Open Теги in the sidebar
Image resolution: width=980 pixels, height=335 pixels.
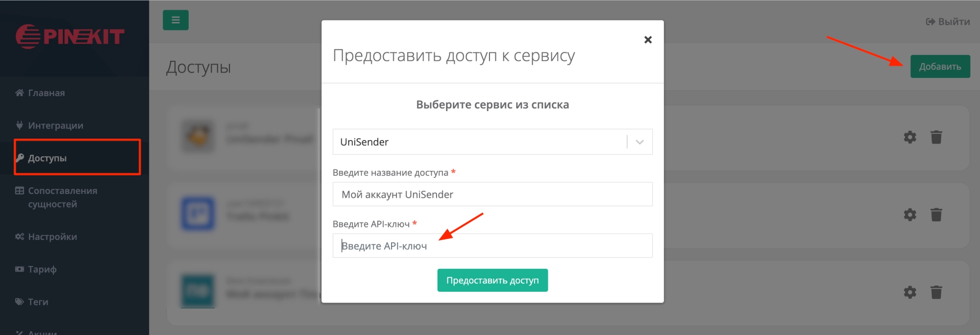click(x=38, y=302)
